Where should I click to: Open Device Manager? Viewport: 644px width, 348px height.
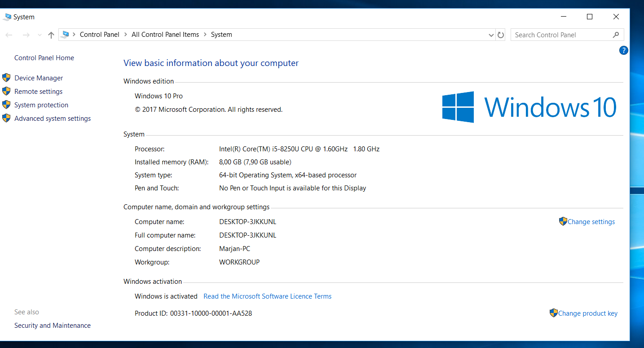39,78
